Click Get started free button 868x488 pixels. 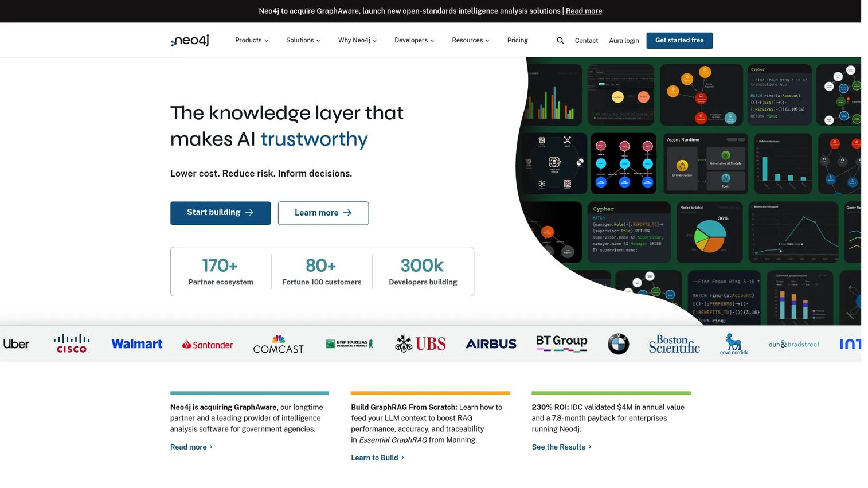click(x=679, y=41)
